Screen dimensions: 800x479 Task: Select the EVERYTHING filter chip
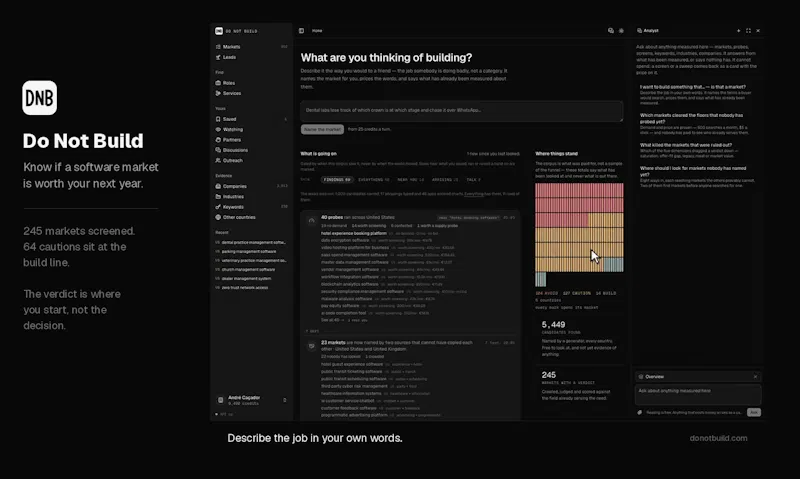coord(373,180)
